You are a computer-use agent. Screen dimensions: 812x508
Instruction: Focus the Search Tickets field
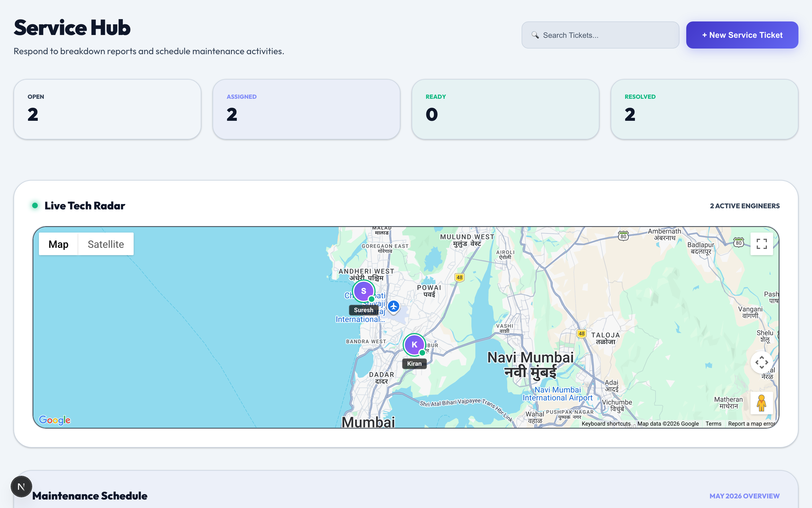(x=600, y=35)
